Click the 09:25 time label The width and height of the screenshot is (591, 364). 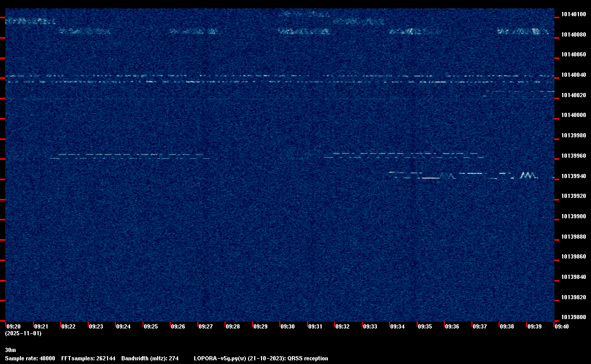pyautogui.click(x=151, y=326)
